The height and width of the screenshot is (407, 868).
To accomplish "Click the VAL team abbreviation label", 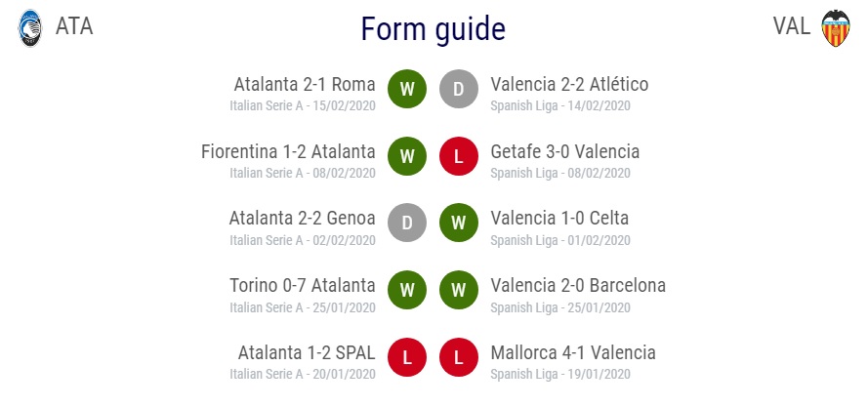I will pos(792,26).
